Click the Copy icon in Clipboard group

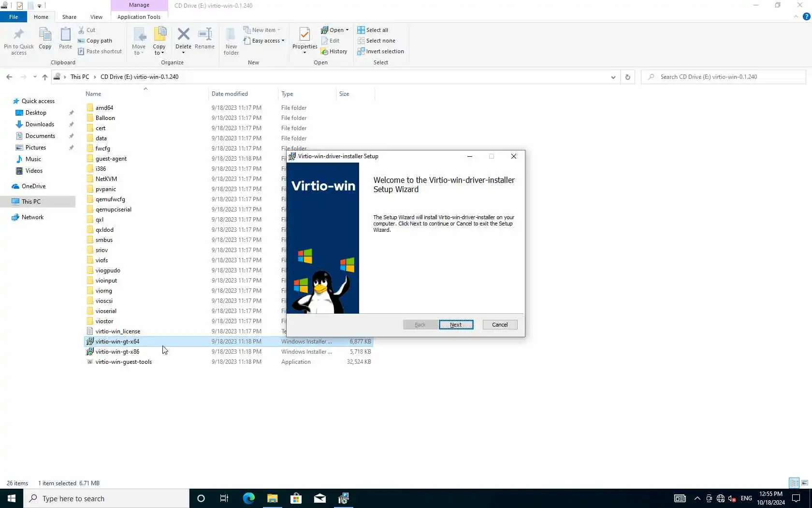click(45, 35)
